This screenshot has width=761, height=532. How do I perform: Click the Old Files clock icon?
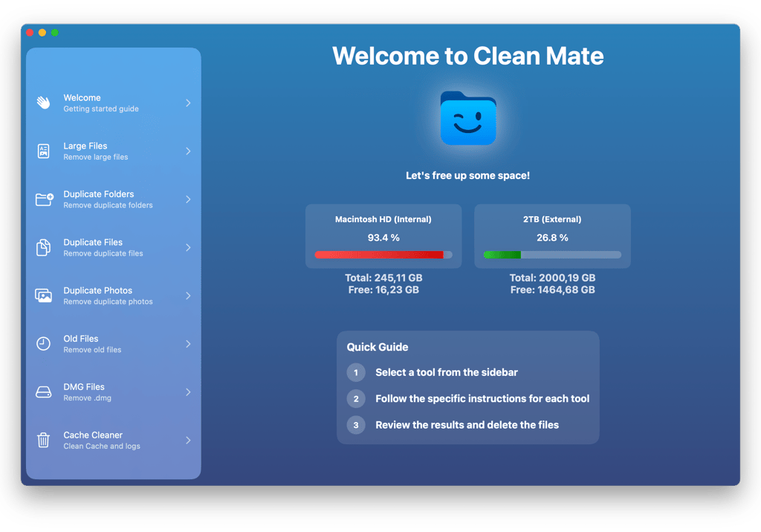point(44,344)
